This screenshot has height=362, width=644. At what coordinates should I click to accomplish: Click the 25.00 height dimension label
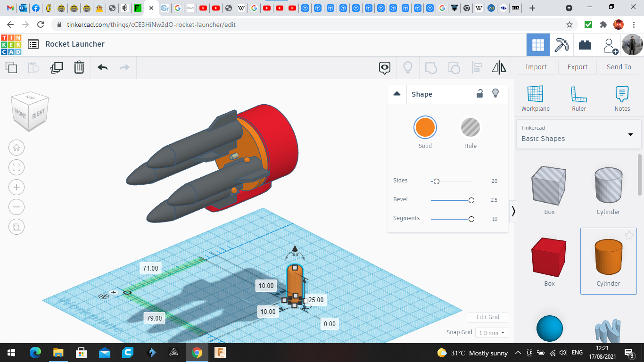tap(315, 300)
